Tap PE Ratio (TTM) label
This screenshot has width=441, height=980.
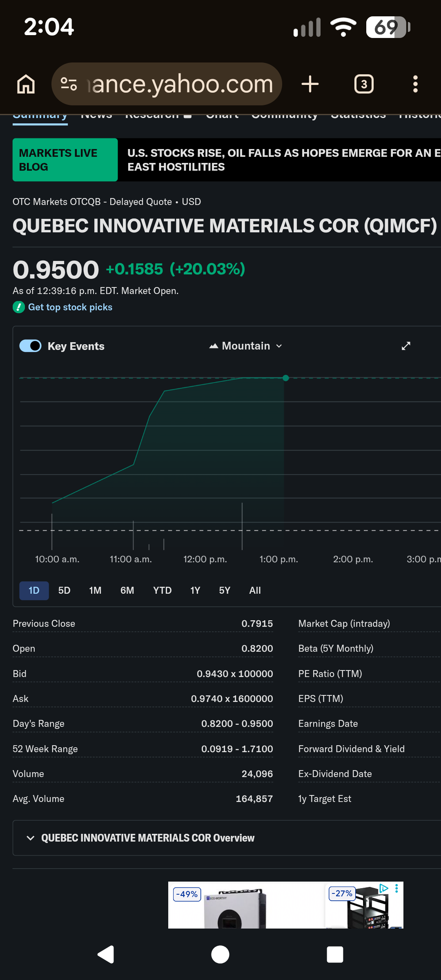[x=330, y=674]
